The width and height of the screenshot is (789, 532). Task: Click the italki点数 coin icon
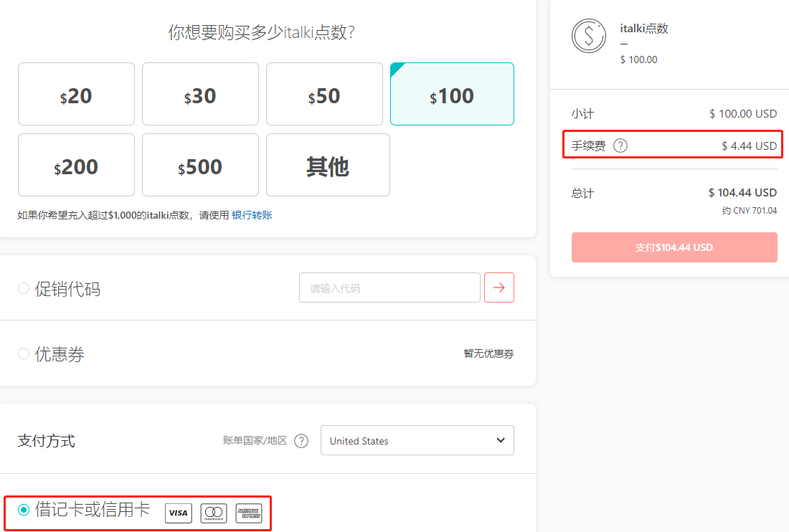589,36
